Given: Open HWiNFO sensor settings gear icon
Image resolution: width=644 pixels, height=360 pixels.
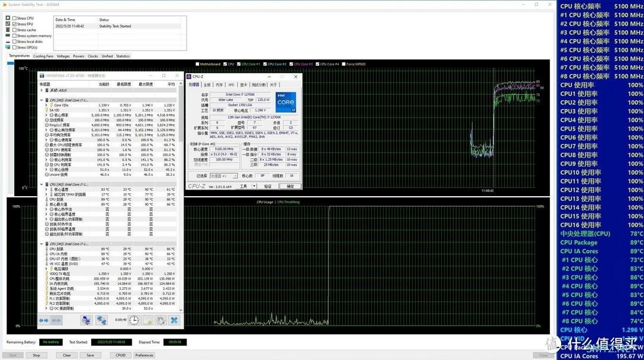Looking at the screenshot, I should [x=161, y=320].
